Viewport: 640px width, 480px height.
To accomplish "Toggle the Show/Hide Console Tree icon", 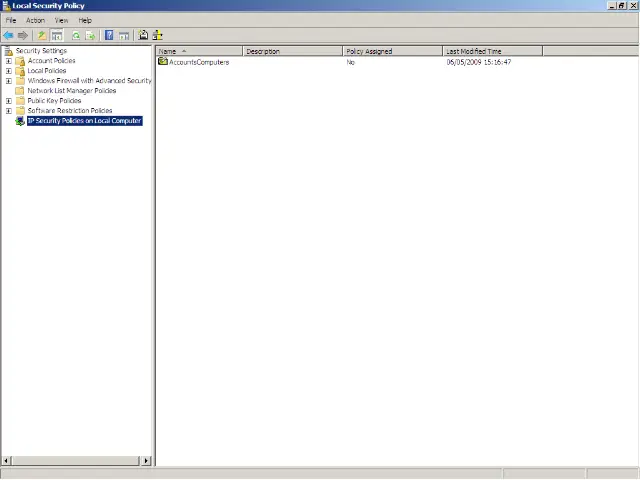I will [x=57, y=36].
